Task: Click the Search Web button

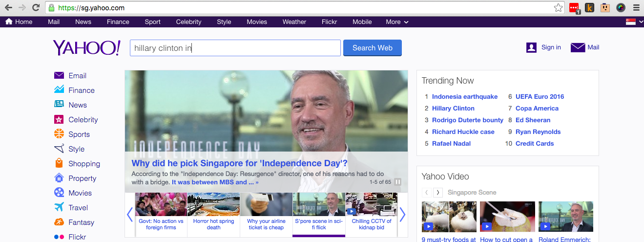Action: tap(373, 48)
